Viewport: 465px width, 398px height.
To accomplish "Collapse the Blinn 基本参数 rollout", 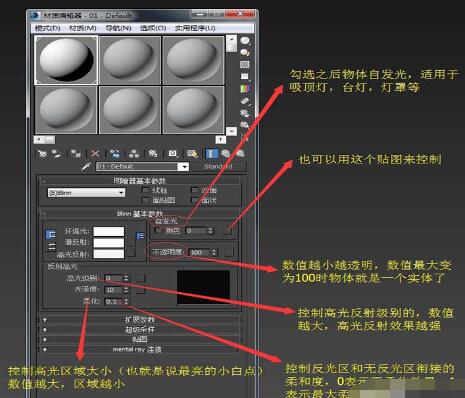I will (x=140, y=213).
